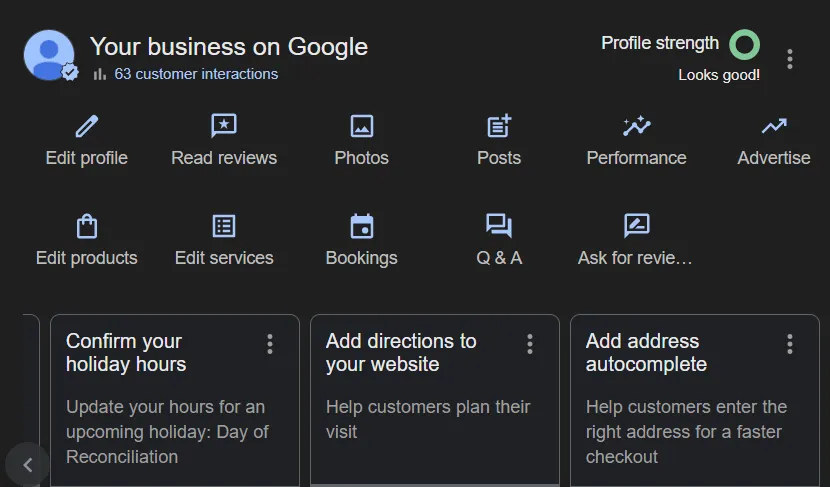
Task: Select the Add address autocomplete card title
Action: click(x=646, y=353)
